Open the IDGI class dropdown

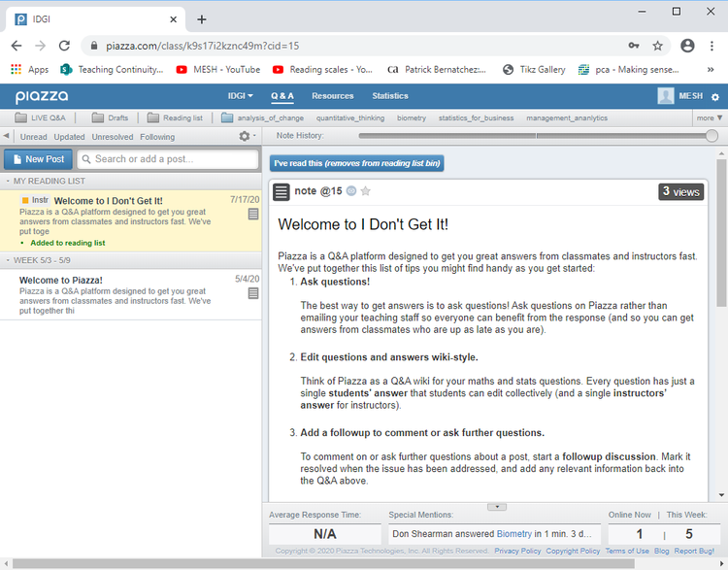(240, 96)
